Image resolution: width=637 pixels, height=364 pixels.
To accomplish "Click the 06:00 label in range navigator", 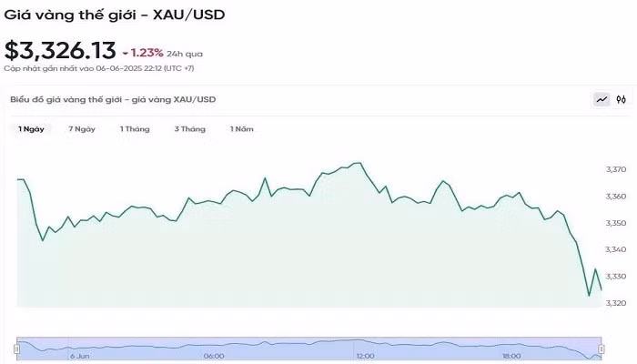I will [x=214, y=356].
